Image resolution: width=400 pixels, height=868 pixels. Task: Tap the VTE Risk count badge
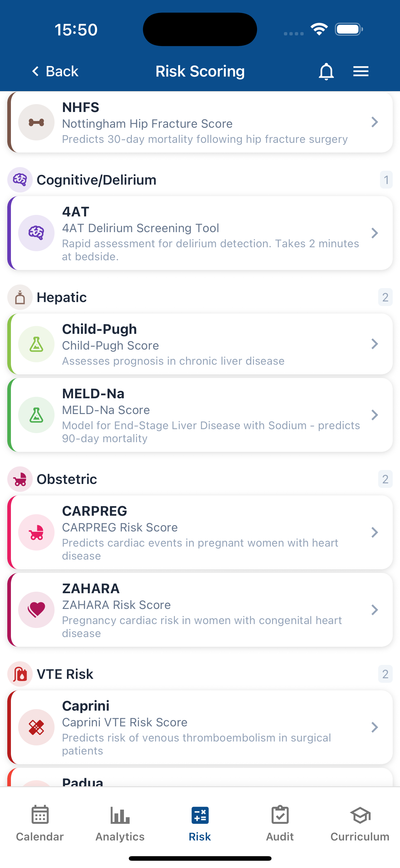click(x=385, y=674)
